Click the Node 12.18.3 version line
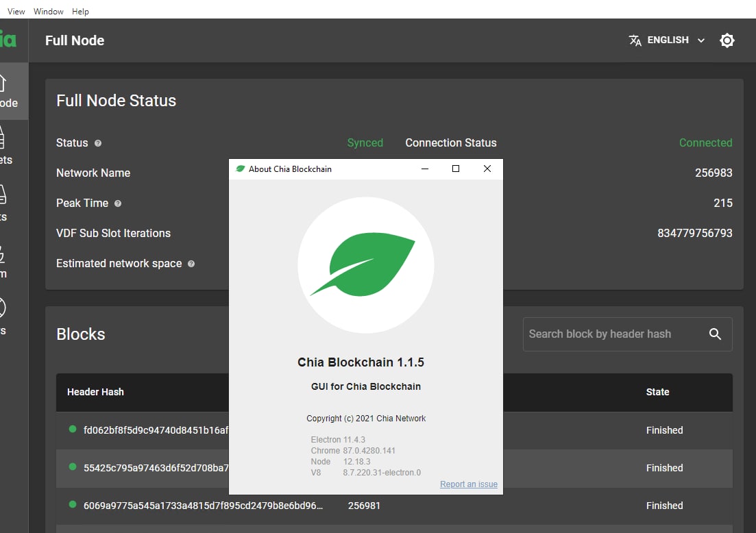756x533 pixels. 341,461
